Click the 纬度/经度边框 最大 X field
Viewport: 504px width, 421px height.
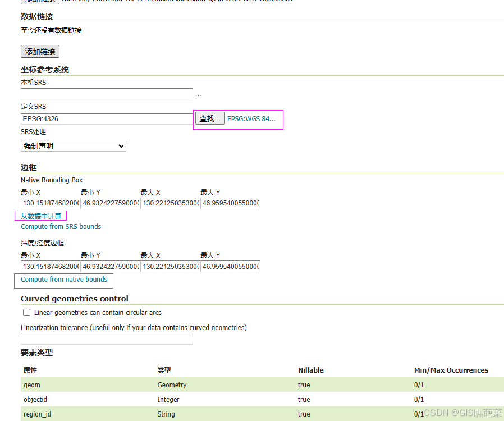tap(171, 267)
